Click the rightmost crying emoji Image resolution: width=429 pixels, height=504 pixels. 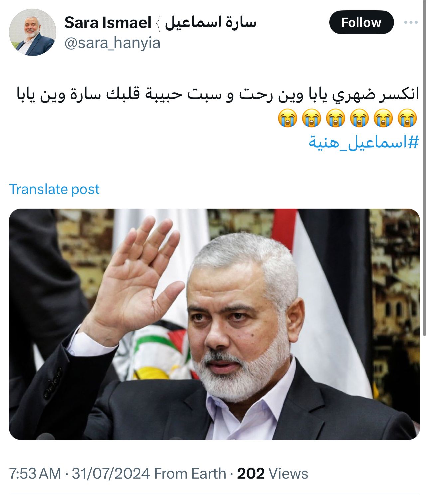[x=407, y=118]
